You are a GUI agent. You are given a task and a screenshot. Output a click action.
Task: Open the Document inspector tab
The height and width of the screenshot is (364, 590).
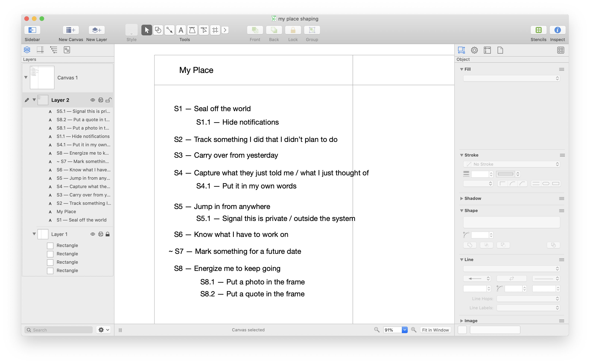[500, 50]
